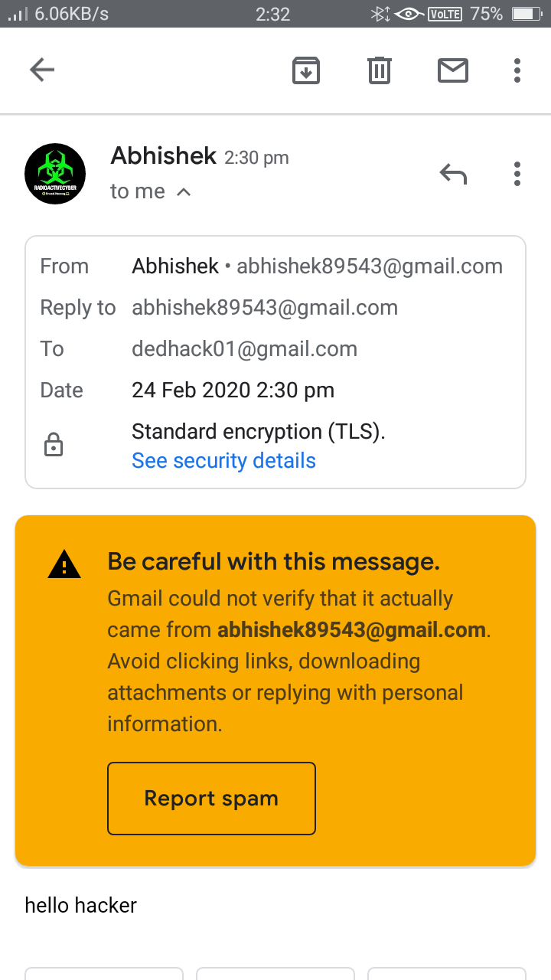Tap the yellow warning triangle icon
This screenshot has height=980, width=551.
[x=65, y=565]
